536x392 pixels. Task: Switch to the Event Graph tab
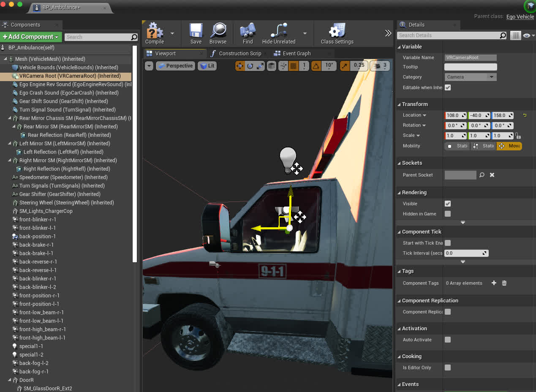click(x=297, y=54)
